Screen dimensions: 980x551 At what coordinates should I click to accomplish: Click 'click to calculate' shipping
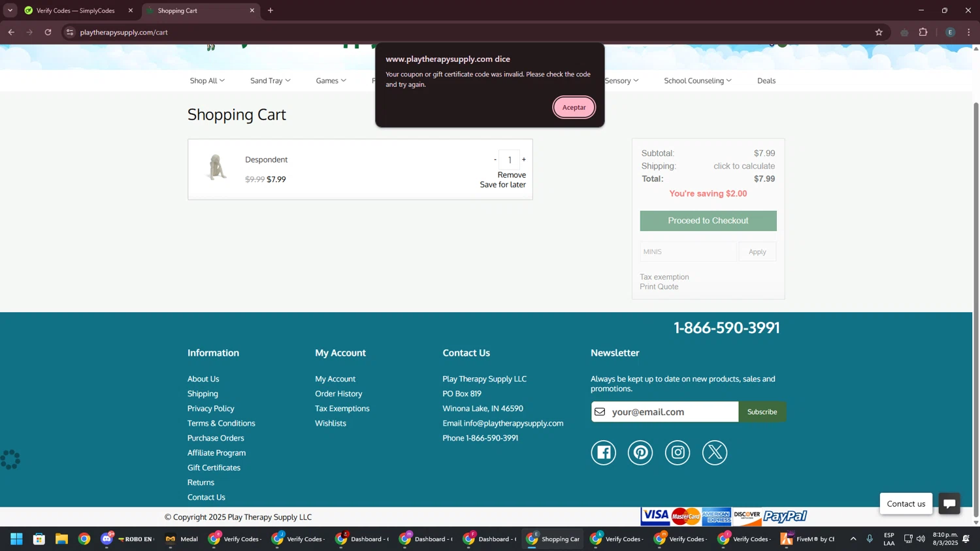744,166
